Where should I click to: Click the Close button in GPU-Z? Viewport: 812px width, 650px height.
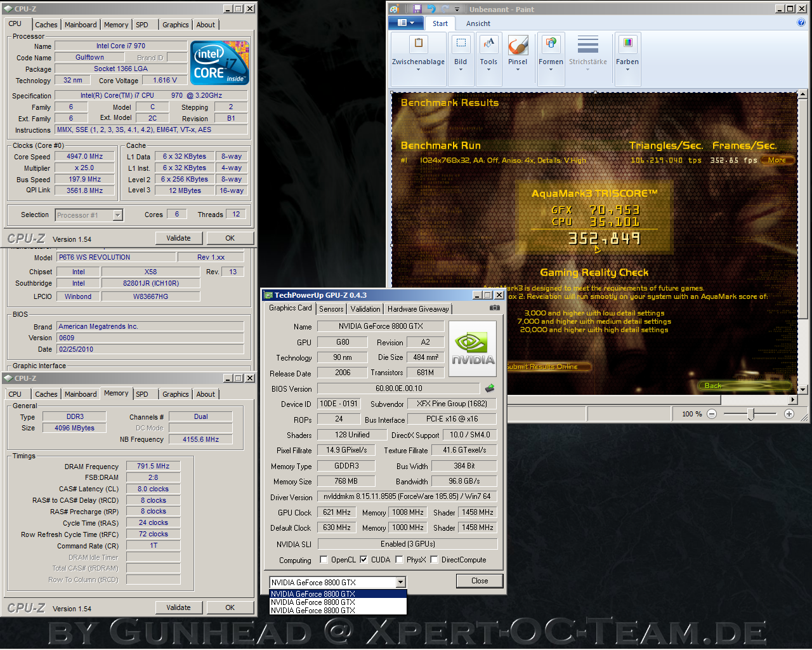point(480,581)
